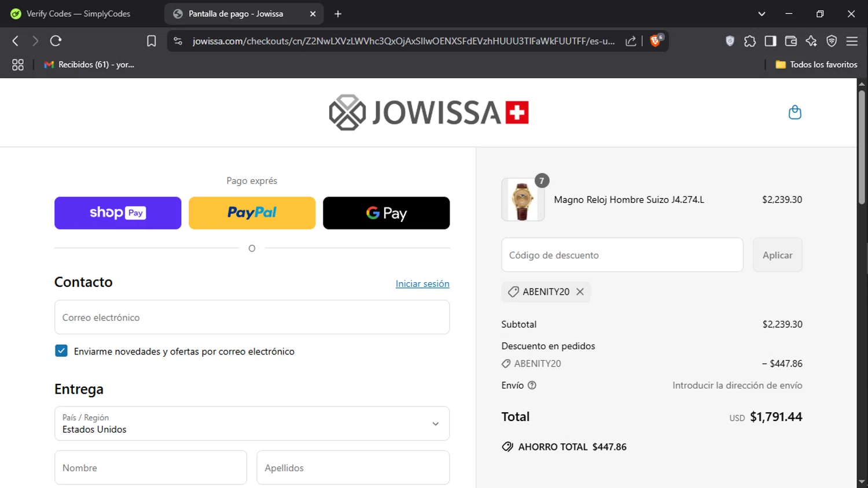Pay with Google Pay button

click(x=386, y=213)
